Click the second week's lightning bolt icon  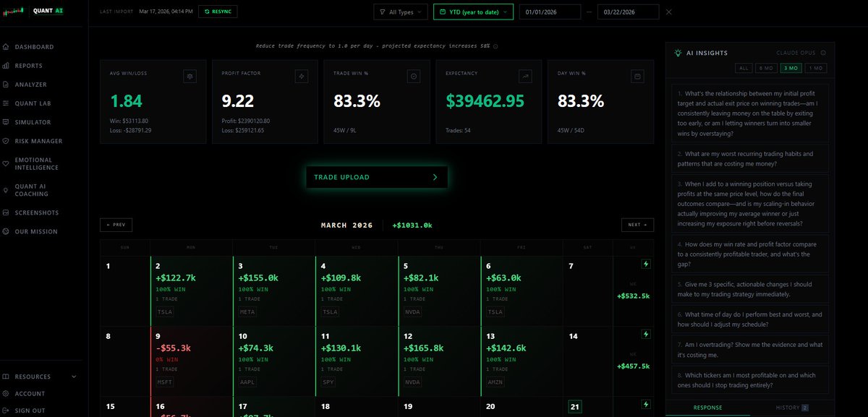646,335
